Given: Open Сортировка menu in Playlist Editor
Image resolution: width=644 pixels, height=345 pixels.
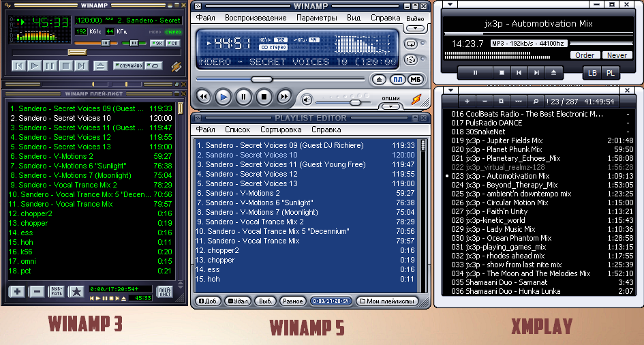Looking at the screenshot, I should click(280, 129).
